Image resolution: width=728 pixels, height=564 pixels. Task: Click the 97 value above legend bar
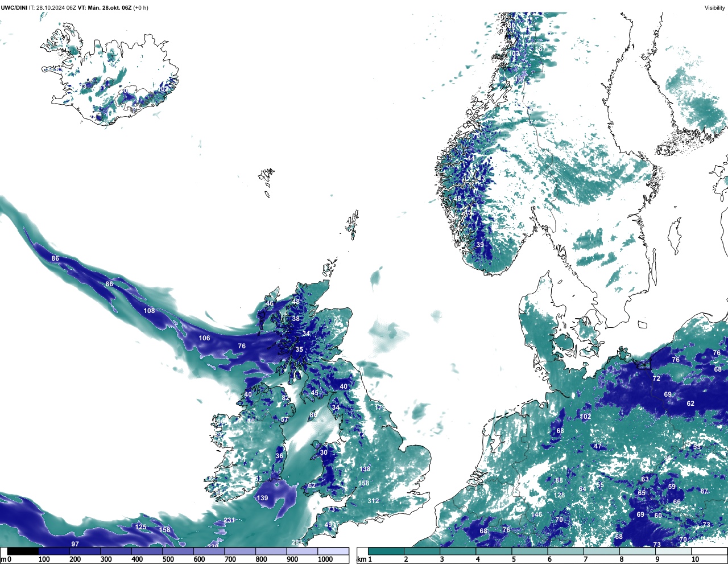pyautogui.click(x=75, y=544)
